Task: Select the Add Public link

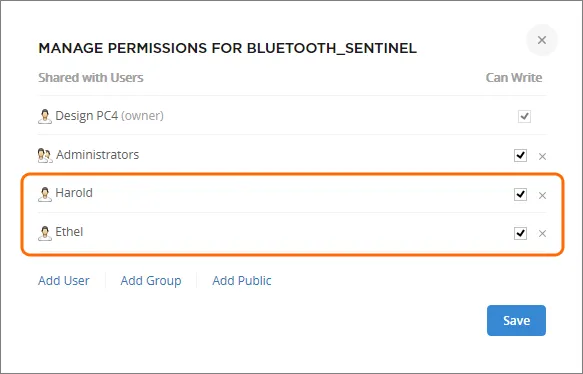Action: coord(242,281)
